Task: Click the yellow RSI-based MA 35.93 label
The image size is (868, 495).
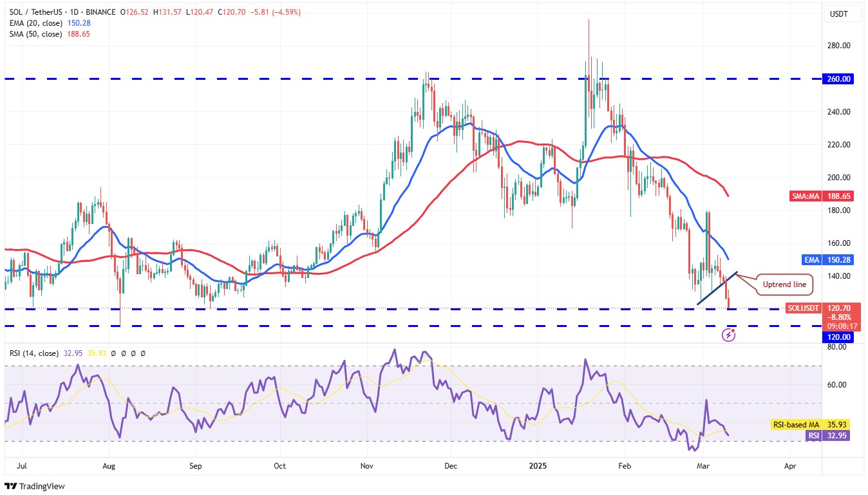Action: tap(811, 425)
